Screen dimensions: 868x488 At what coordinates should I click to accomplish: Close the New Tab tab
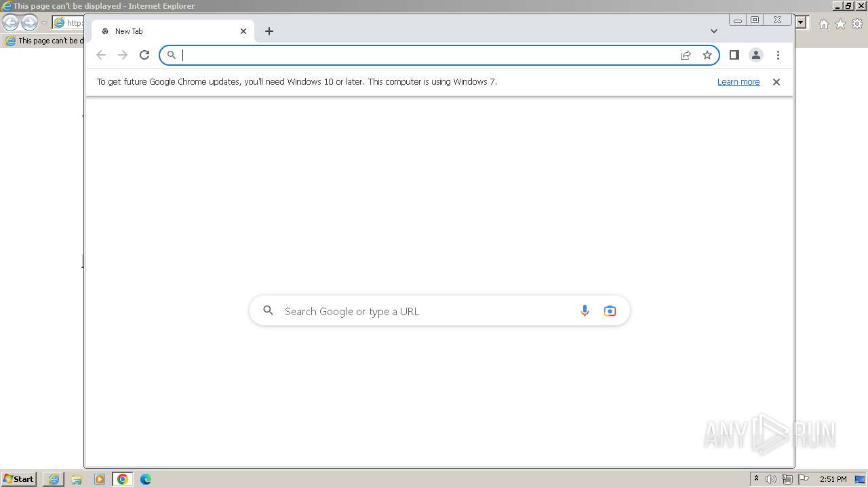pos(243,31)
